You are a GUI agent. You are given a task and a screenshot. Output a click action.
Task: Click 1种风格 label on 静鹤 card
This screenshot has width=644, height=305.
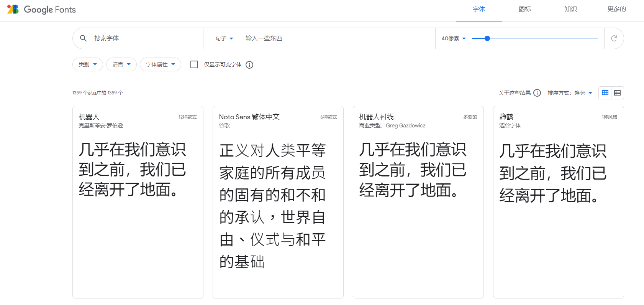[x=610, y=117]
